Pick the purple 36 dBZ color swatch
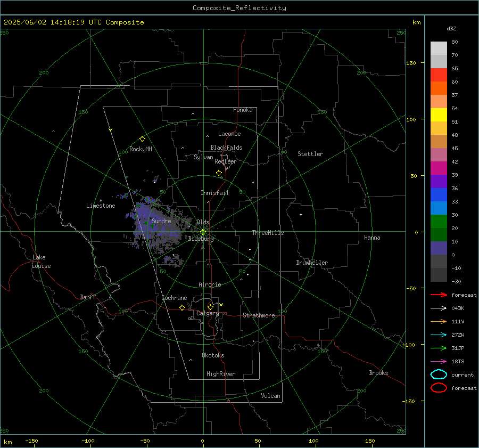This screenshot has height=448, width=479. [x=439, y=181]
